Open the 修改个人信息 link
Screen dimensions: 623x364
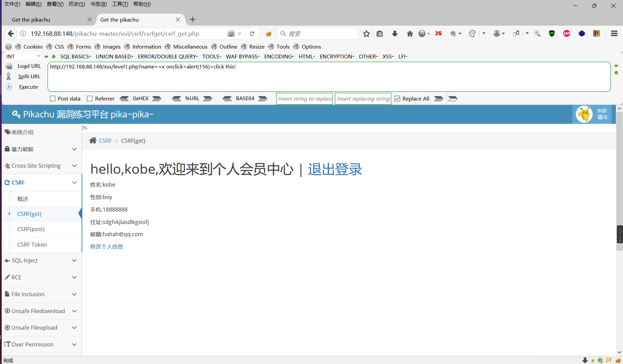pos(107,246)
